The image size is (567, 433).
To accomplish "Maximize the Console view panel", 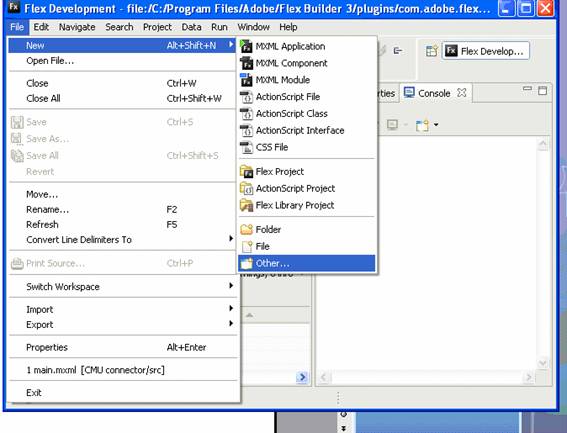I will [542, 90].
